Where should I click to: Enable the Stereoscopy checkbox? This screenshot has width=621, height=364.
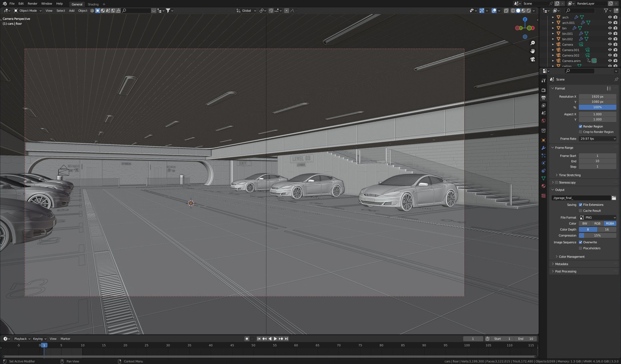click(557, 182)
